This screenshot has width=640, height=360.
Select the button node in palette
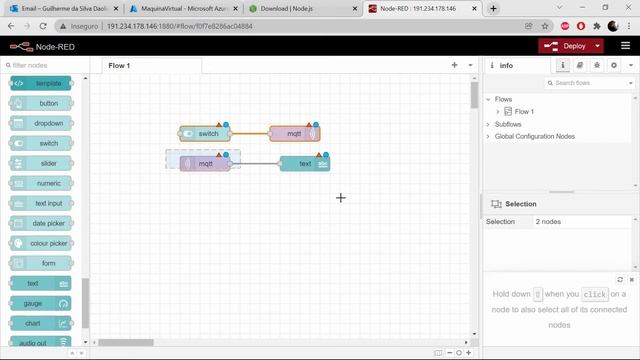coord(41,103)
